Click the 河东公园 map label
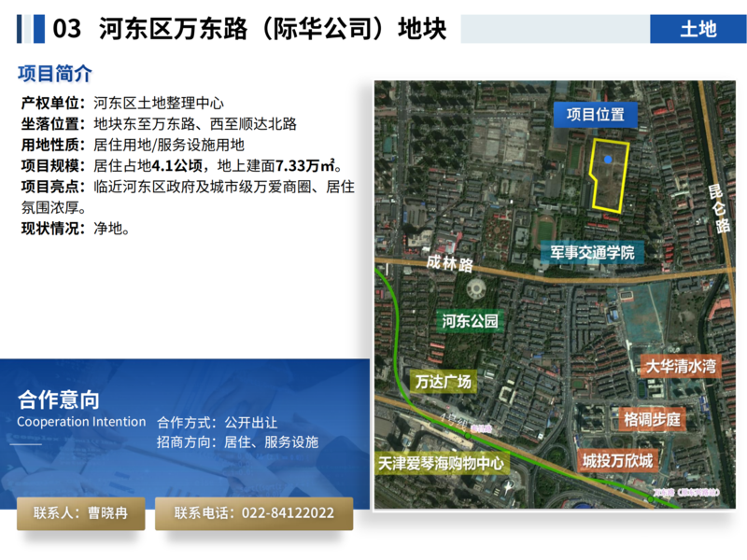 470,320
